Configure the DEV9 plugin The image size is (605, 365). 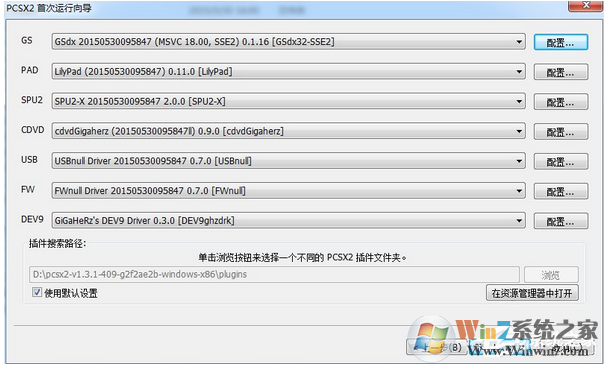click(561, 221)
